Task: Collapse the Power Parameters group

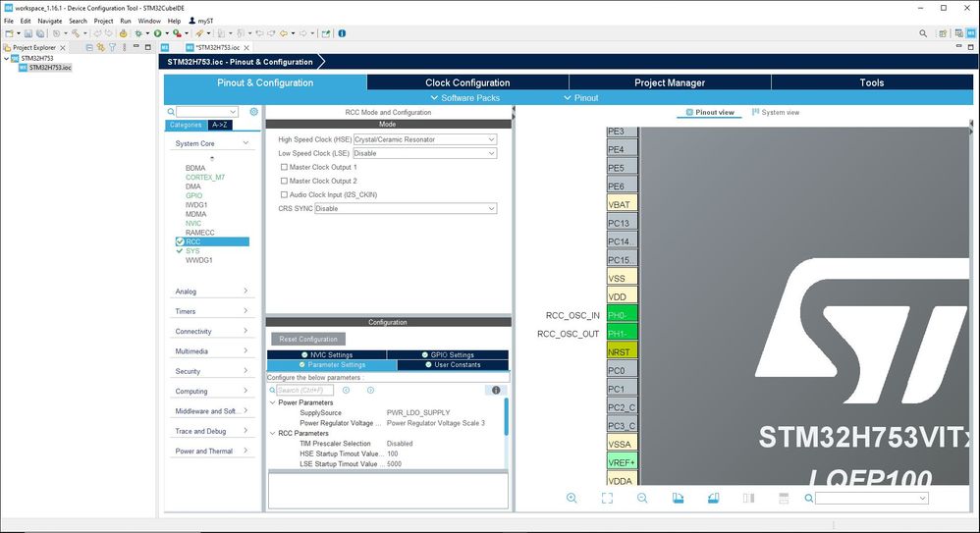Action: coord(273,402)
